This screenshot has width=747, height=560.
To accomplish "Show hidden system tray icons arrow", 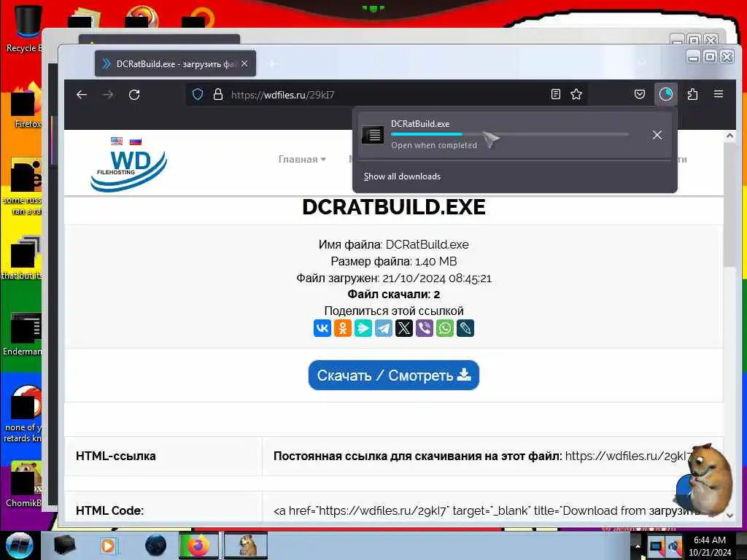I will point(637,546).
